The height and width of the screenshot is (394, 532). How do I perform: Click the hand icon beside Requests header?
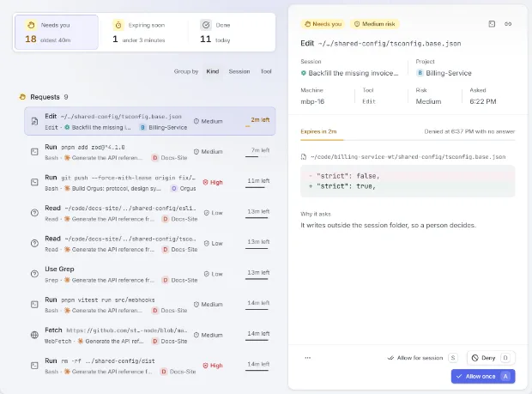[x=22, y=97]
